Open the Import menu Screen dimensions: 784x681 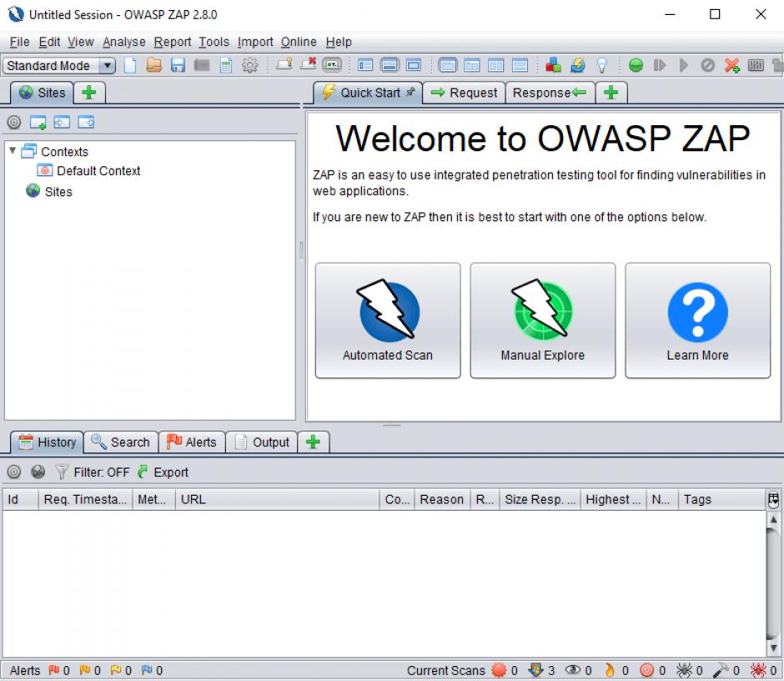point(255,42)
